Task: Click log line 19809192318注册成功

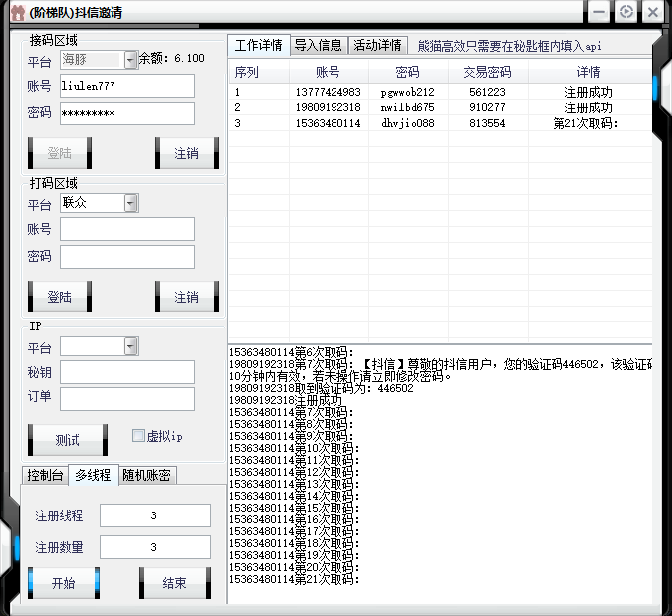Action: pyautogui.click(x=286, y=400)
